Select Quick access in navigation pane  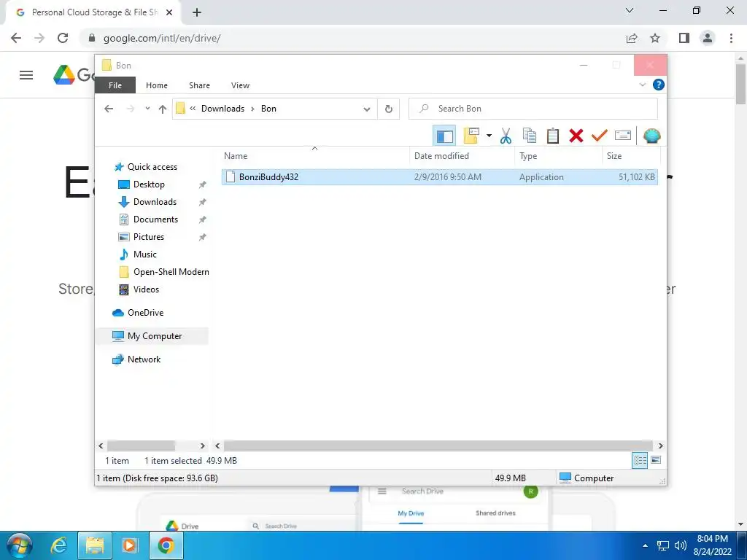point(152,167)
